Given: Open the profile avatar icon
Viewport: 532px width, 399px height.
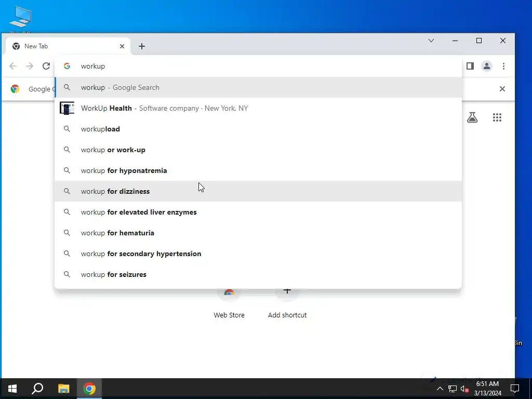Looking at the screenshot, I should [x=486, y=66].
